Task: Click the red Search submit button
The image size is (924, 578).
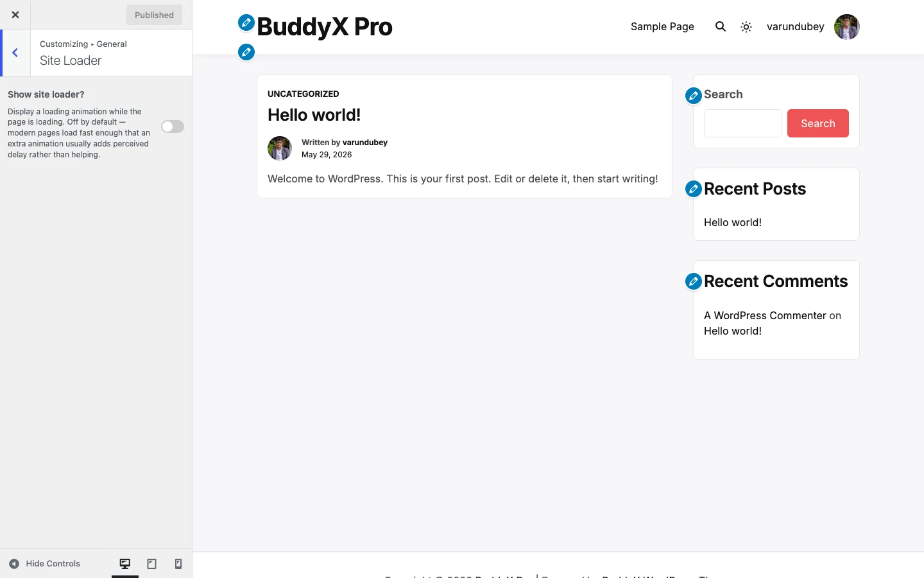Action: click(818, 123)
